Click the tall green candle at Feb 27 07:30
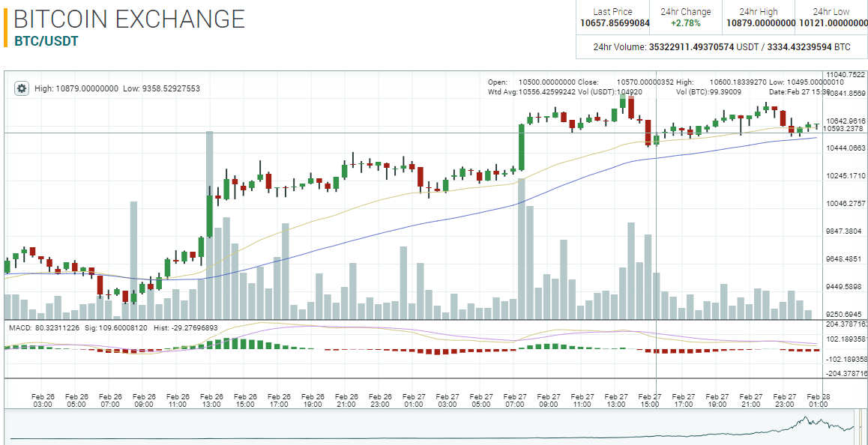Image resolution: width=868 pixels, height=445 pixels. pos(521,148)
